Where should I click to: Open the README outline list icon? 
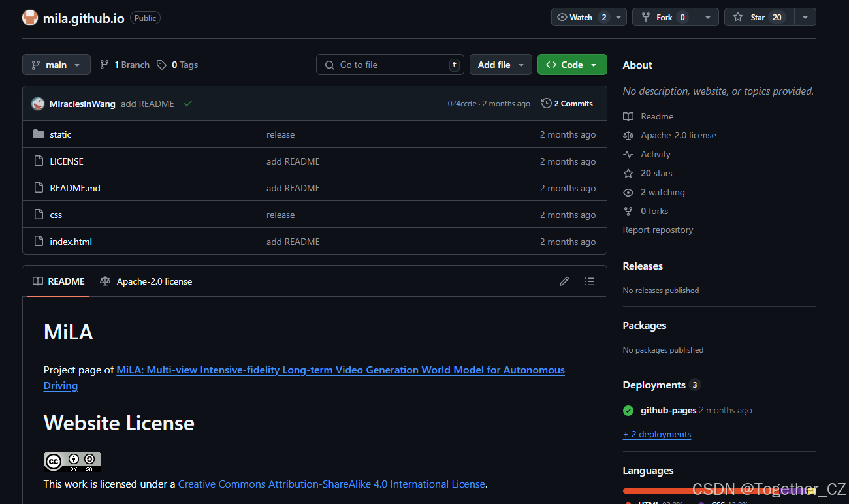(x=590, y=281)
